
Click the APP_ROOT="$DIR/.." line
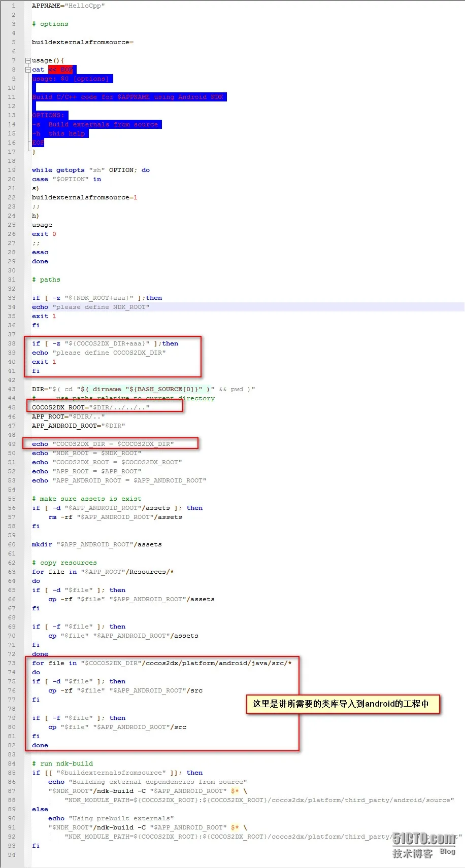click(69, 417)
